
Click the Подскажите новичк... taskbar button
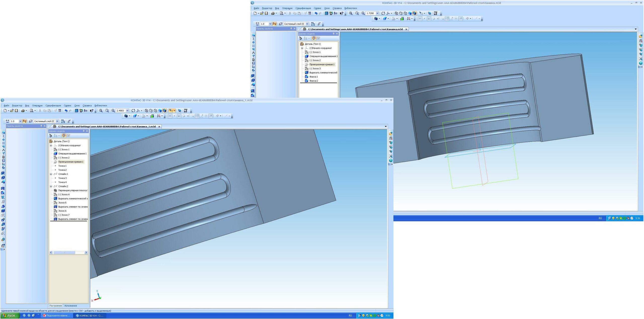[57, 316]
